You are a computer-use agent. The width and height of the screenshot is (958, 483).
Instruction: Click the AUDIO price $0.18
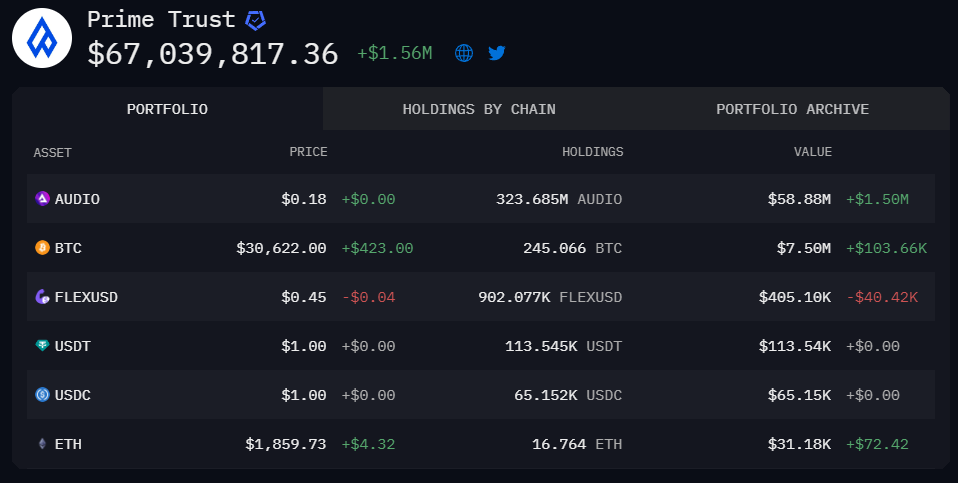click(x=304, y=199)
